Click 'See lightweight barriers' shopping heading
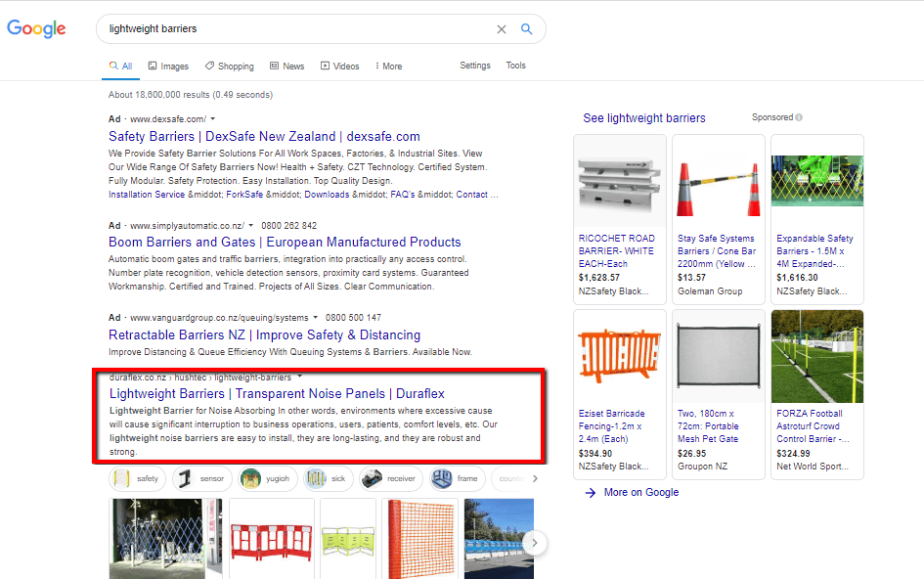 [644, 118]
